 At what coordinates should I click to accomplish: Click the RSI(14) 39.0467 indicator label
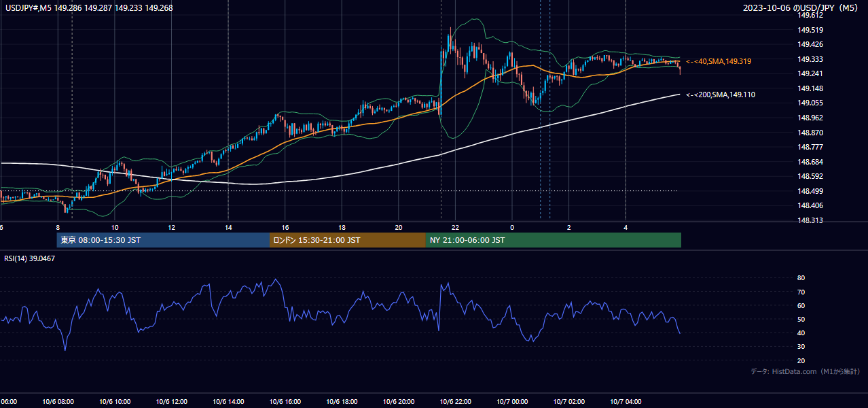(x=30, y=258)
